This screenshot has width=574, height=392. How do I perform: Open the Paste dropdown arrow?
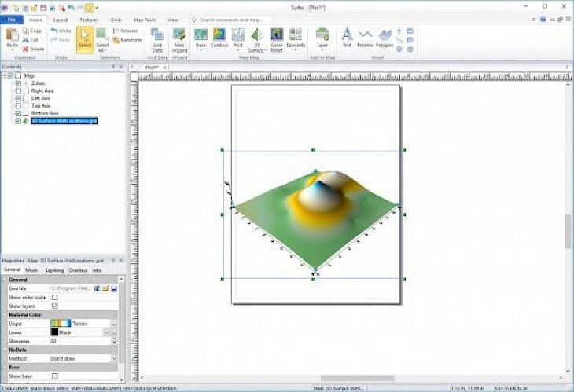click(12, 50)
